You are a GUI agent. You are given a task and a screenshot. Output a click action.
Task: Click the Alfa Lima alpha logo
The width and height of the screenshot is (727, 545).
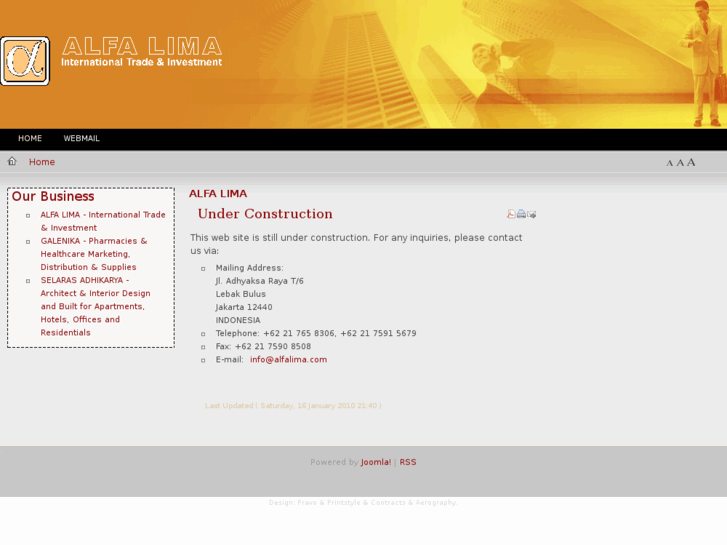tap(25, 61)
